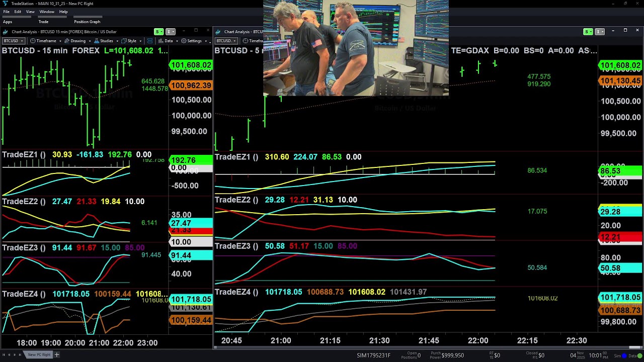Click green S symbol-link button in 5 min chart
Viewport: 644px width, 362px height.
(588, 32)
